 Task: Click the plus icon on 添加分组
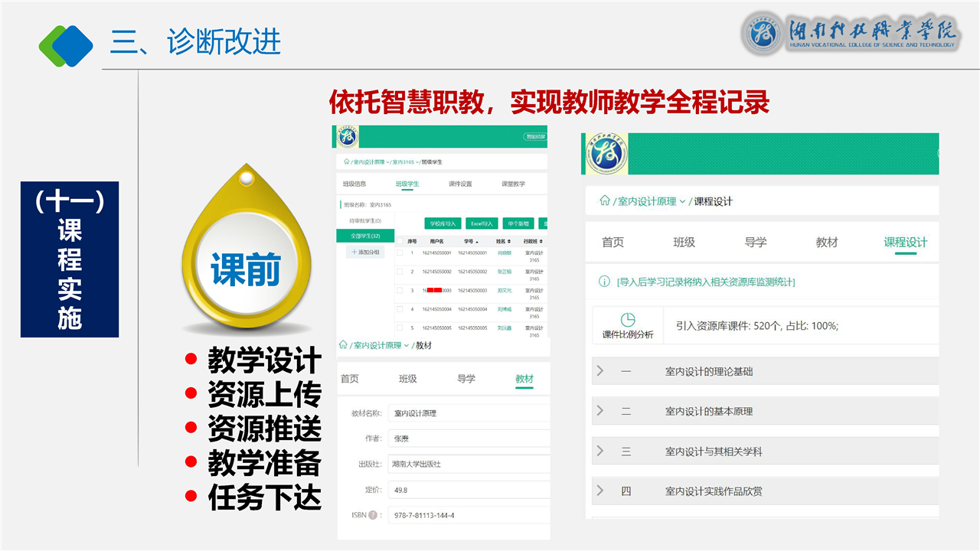point(354,252)
